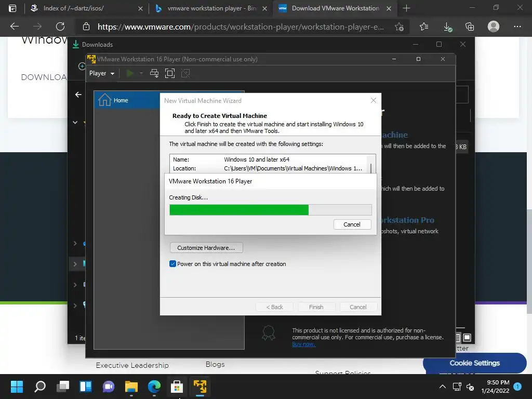Close the Index of /~dartz/isos/ tab

(140, 8)
